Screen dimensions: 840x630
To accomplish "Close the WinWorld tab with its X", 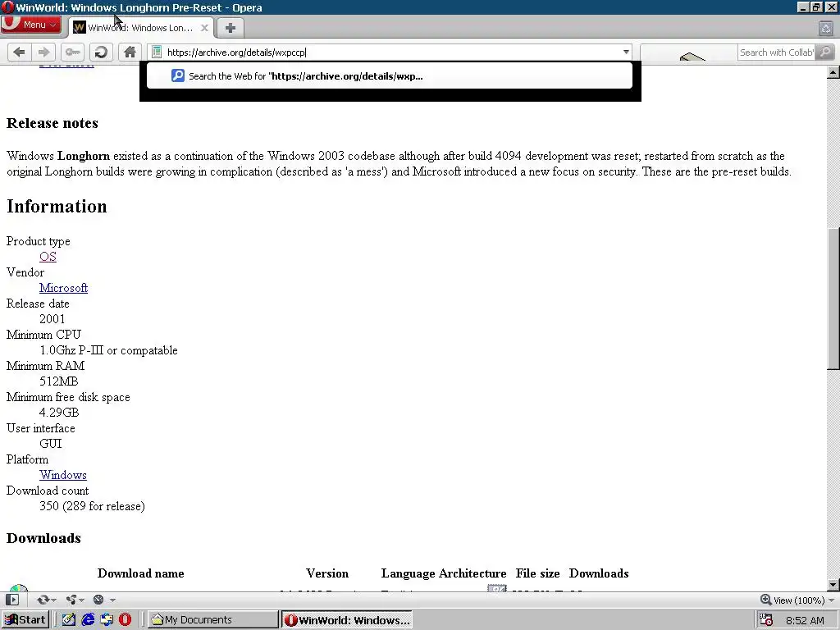I will (204, 28).
